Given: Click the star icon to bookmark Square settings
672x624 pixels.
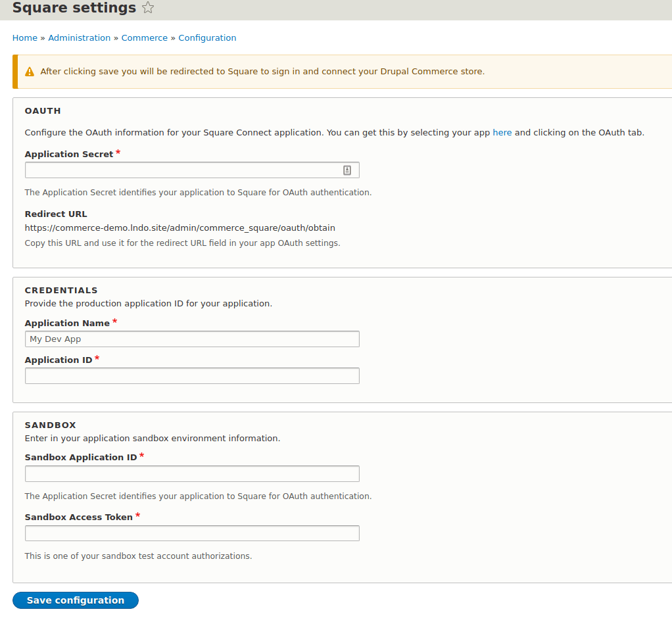Looking at the screenshot, I should tap(148, 8).
